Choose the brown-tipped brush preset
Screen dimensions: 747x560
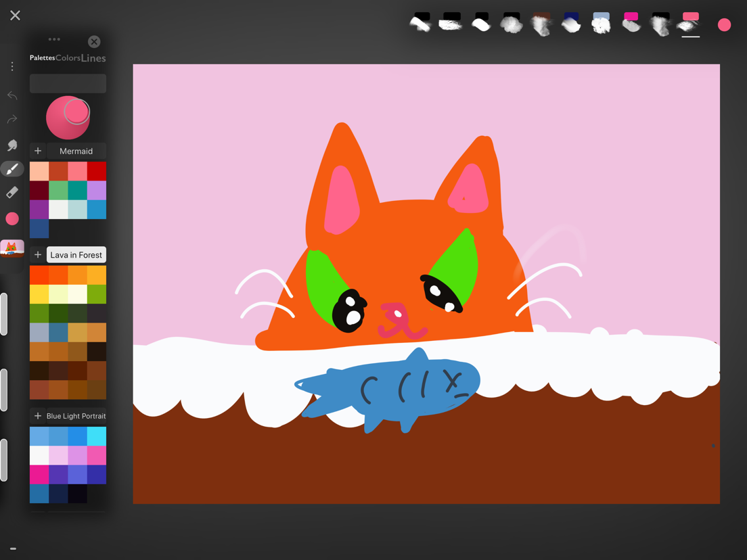click(541, 24)
